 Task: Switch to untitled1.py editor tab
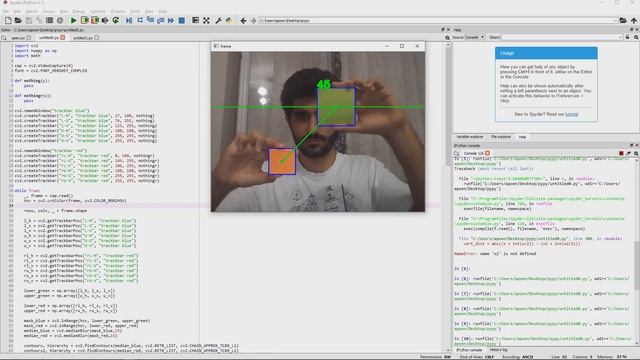click(x=83, y=38)
